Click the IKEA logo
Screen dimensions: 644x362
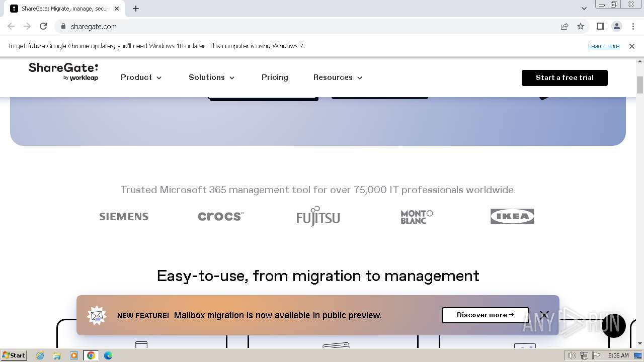(x=512, y=216)
